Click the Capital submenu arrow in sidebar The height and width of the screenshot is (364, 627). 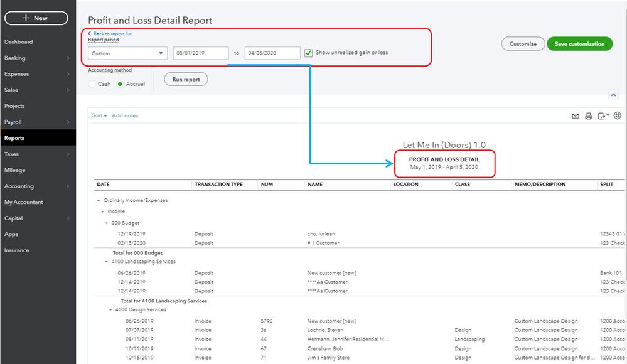(x=68, y=218)
